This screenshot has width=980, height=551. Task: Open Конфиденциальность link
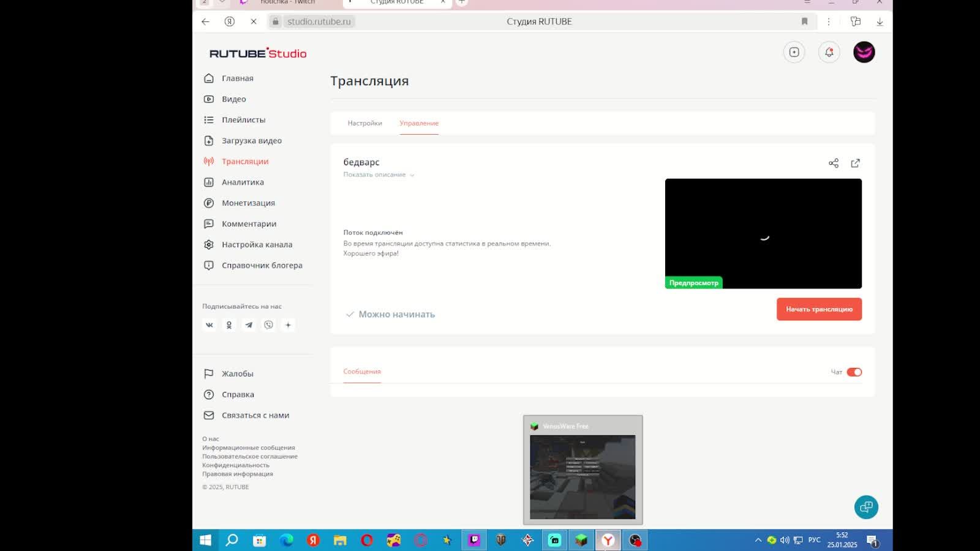point(236,465)
